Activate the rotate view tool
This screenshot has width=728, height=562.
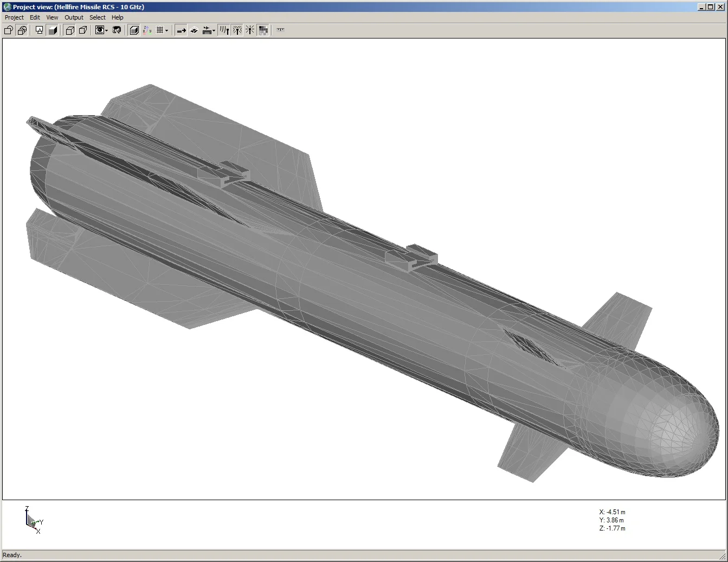tap(117, 30)
